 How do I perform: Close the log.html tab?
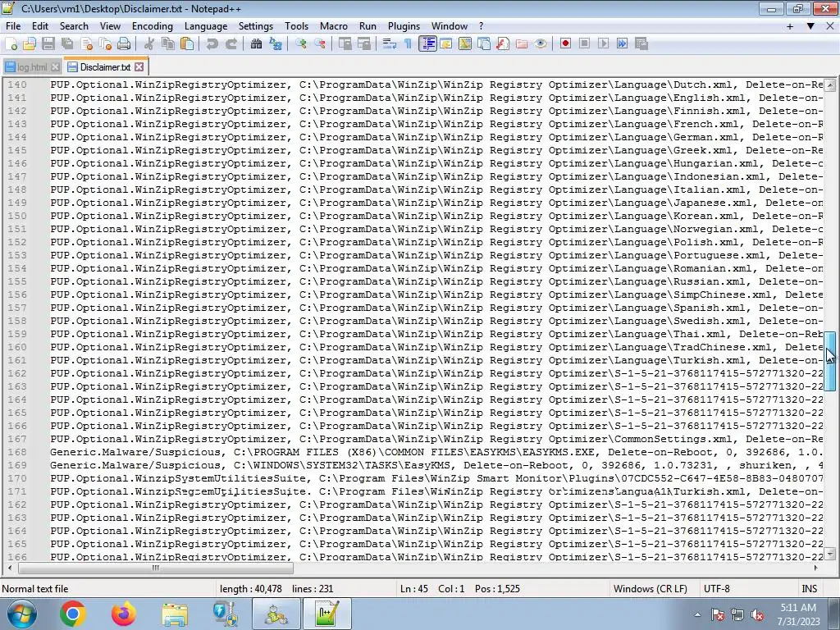pos(55,67)
